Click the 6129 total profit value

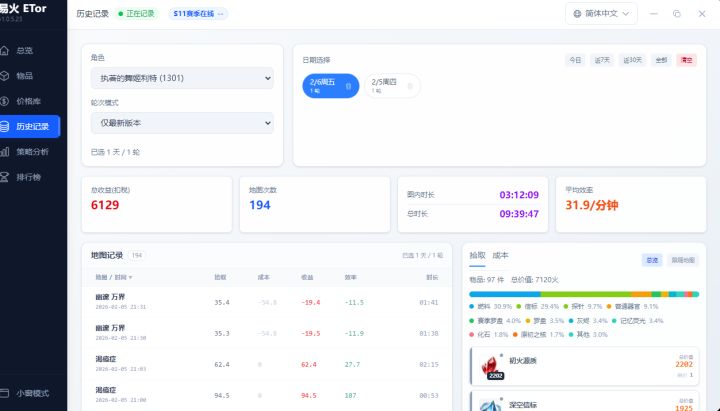pos(105,205)
